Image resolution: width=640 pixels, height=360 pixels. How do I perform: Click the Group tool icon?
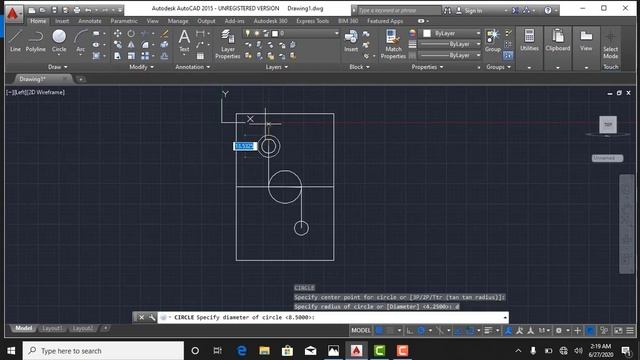(493, 41)
